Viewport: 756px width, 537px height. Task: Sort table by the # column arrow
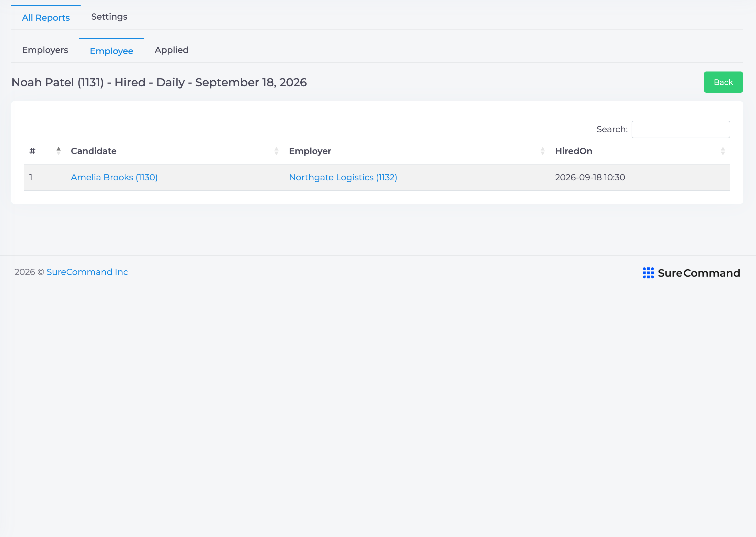59,151
